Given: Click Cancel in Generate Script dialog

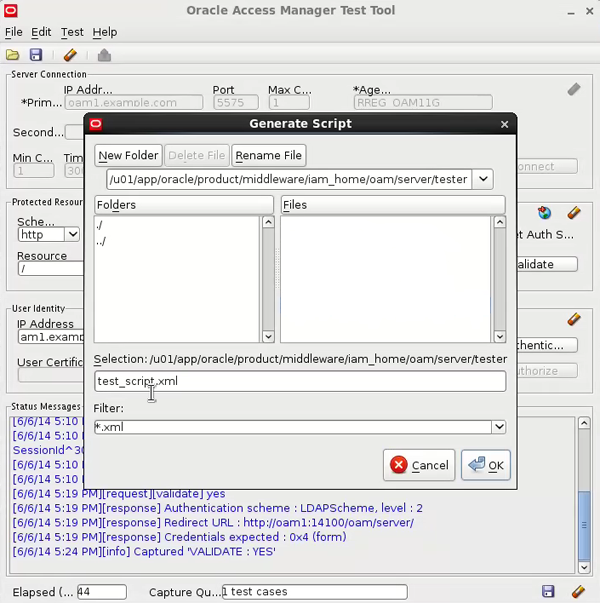Looking at the screenshot, I should [x=419, y=465].
